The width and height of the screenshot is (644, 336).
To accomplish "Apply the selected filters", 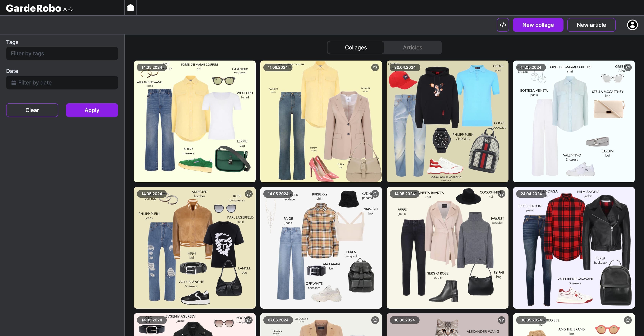I will coord(92,110).
